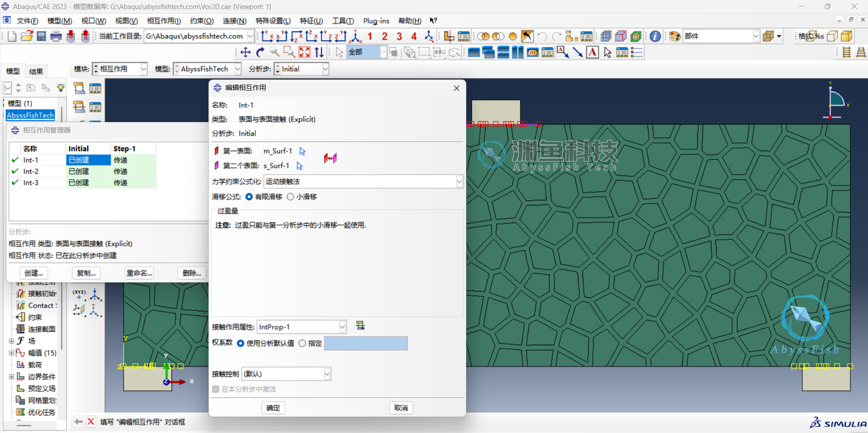Select the Rotate view tool

pyautogui.click(x=260, y=53)
